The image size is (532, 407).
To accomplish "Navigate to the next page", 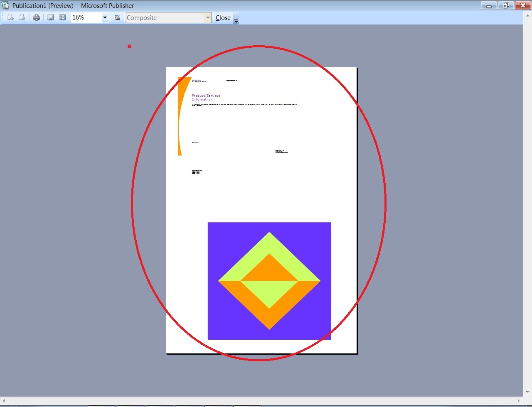I will 22,17.
